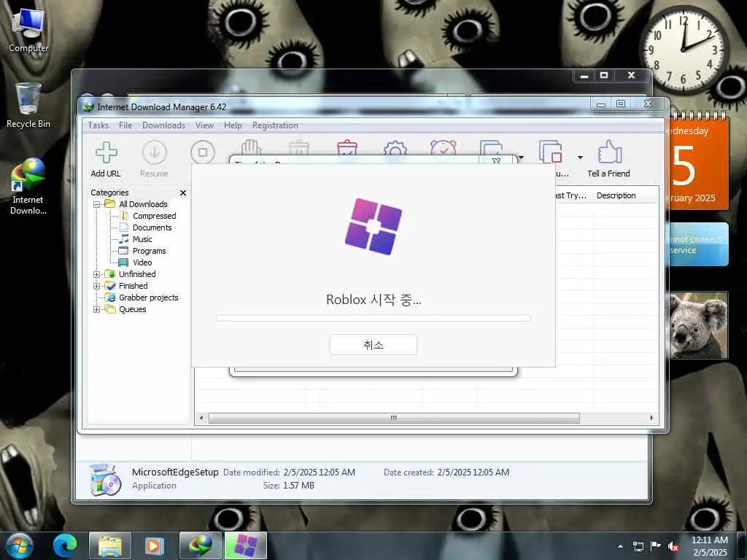Select the All Downloads category
Image resolution: width=747 pixels, height=560 pixels.
click(143, 204)
